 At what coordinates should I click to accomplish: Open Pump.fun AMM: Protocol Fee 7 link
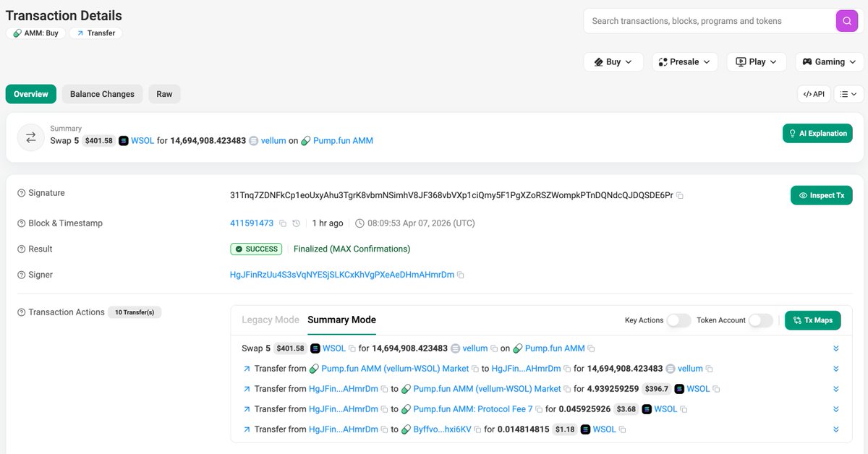473,409
